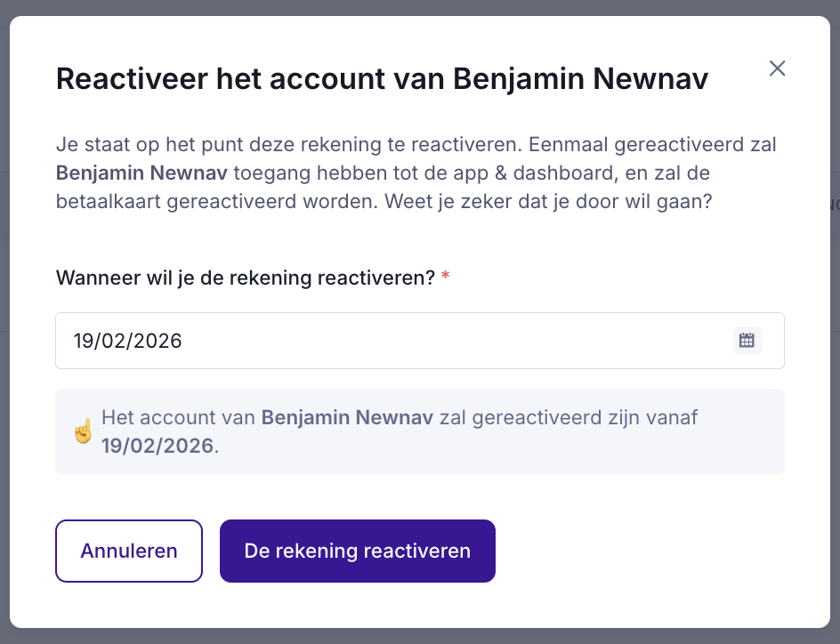Click bold Benjamin Newnav in the info notice
Screen dimensions: 840x644
347,417
